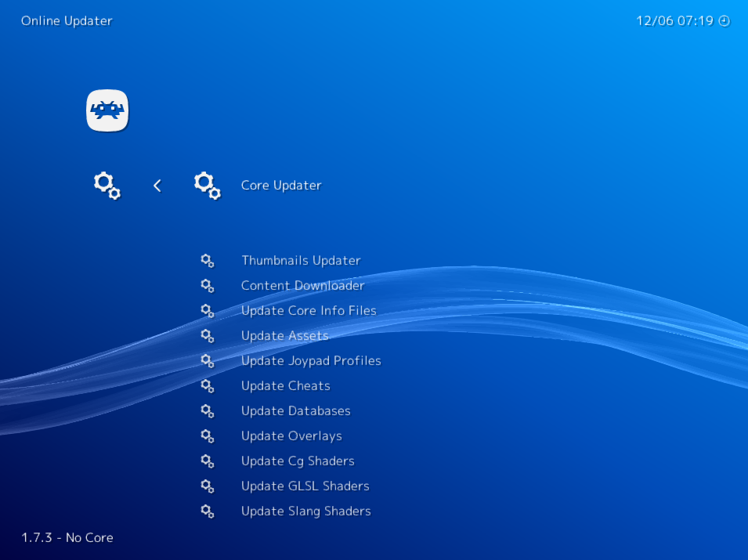
Task: Click the RetroArch invader logo icon
Action: (x=107, y=110)
